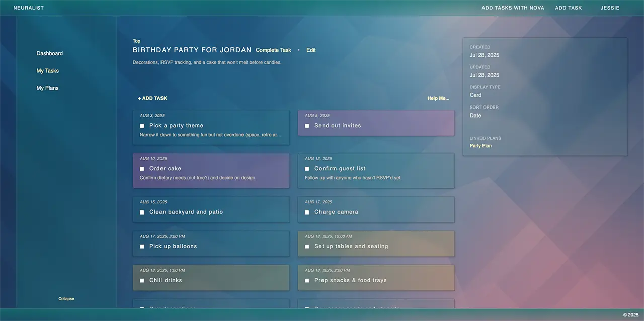This screenshot has height=321, width=644.
Task: Complete 'Prep snacks & food trays' task
Action: [307, 280]
